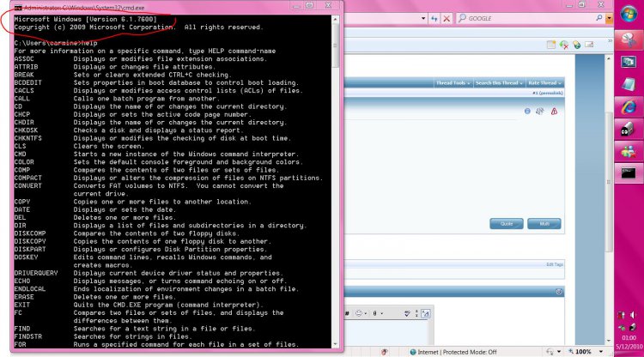Click the gray figure post icon
This screenshot has width=644, height=357.
540,112
